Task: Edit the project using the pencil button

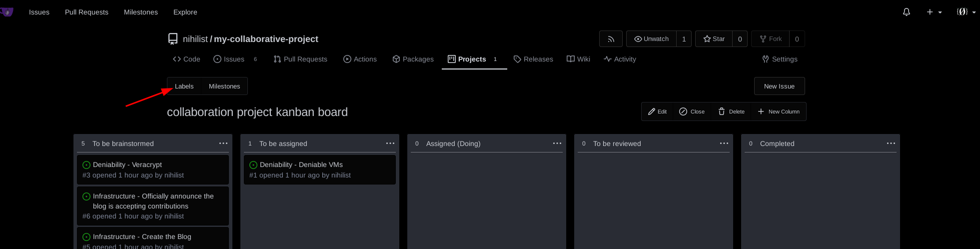Action: [657, 111]
